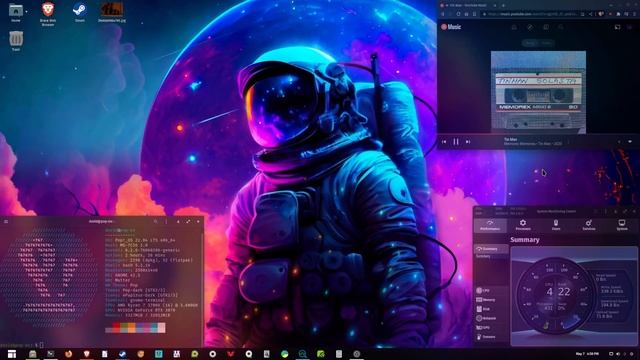
Task: Launch Brave Web Browser from desktop
Action: (x=48, y=13)
